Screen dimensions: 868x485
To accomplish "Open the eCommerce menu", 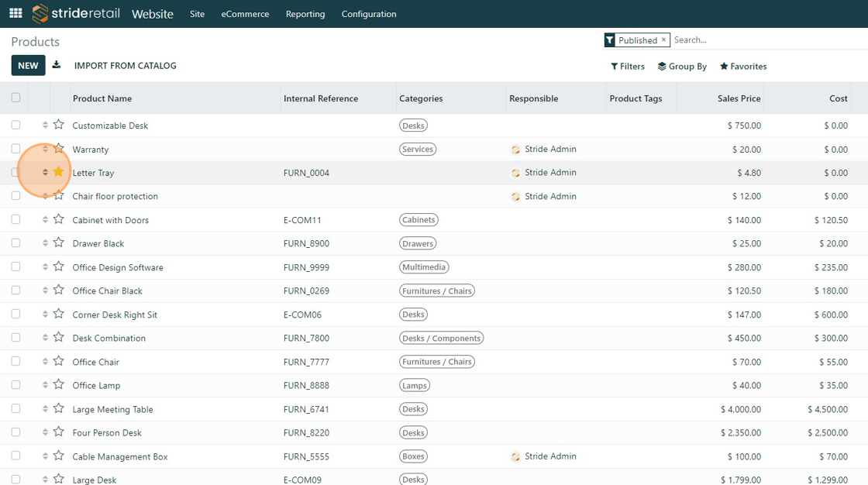I will (245, 14).
